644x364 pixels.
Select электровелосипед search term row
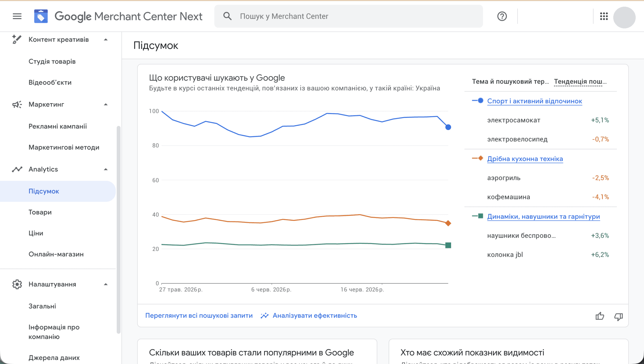[540, 139]
